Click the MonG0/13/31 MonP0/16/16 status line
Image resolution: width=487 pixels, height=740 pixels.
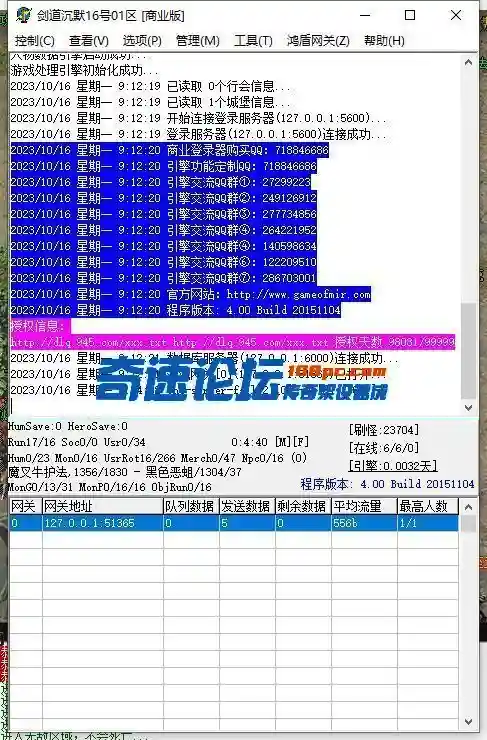pos(110,487)
